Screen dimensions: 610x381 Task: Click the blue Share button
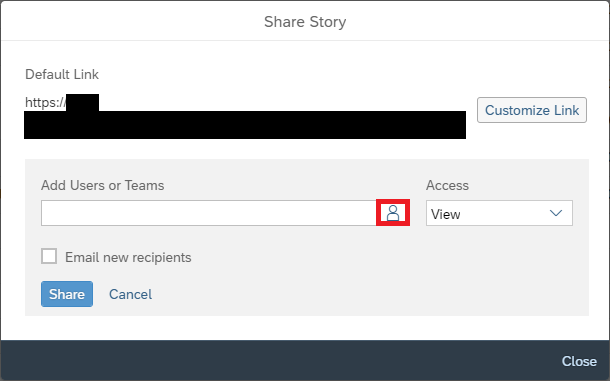tap(67, 294)
